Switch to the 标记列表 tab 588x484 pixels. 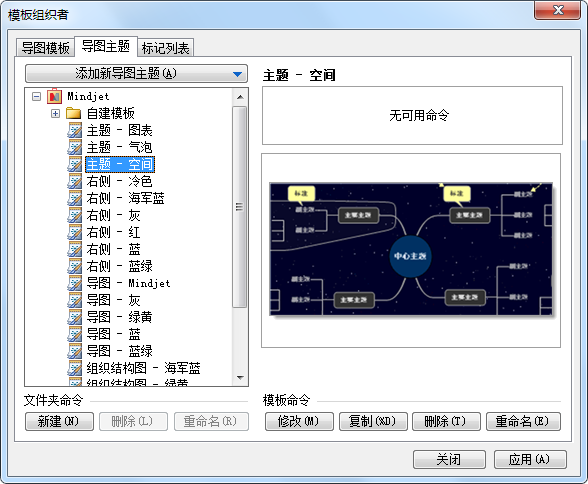[x=165, y=48]
